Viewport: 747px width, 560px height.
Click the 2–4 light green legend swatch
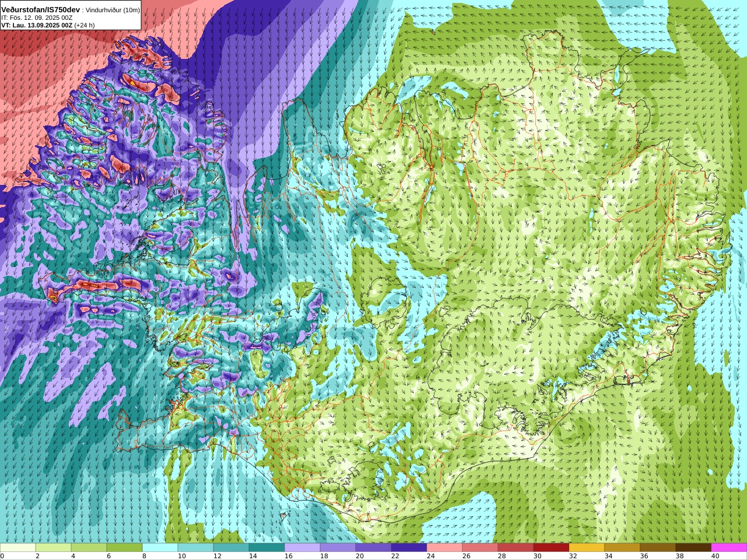[x=53, y=548]
